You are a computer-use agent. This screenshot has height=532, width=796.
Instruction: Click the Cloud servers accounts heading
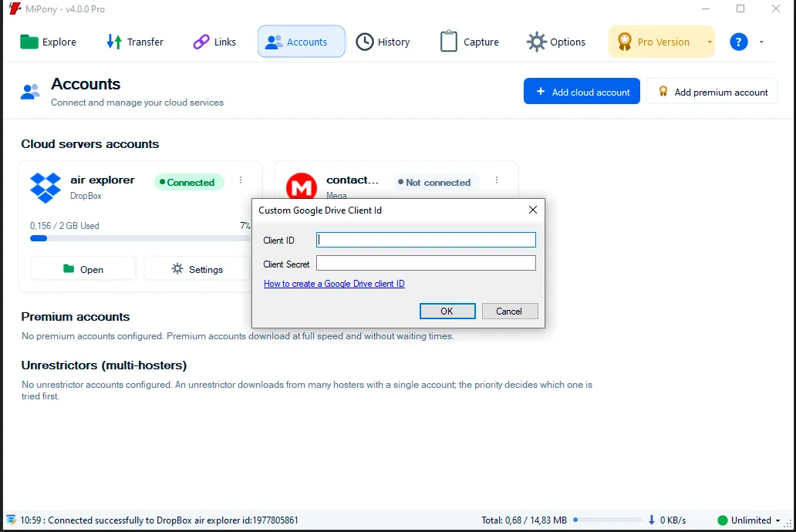tap(89, 144)
